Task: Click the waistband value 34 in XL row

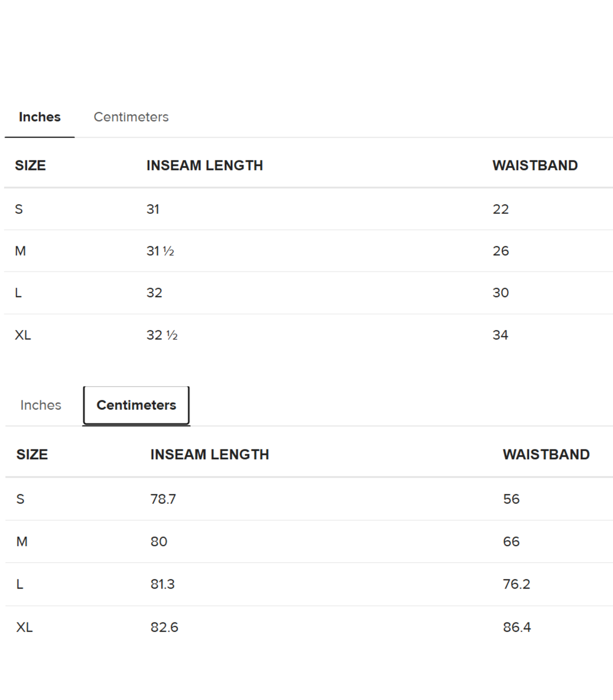Action: click(500, 335)
